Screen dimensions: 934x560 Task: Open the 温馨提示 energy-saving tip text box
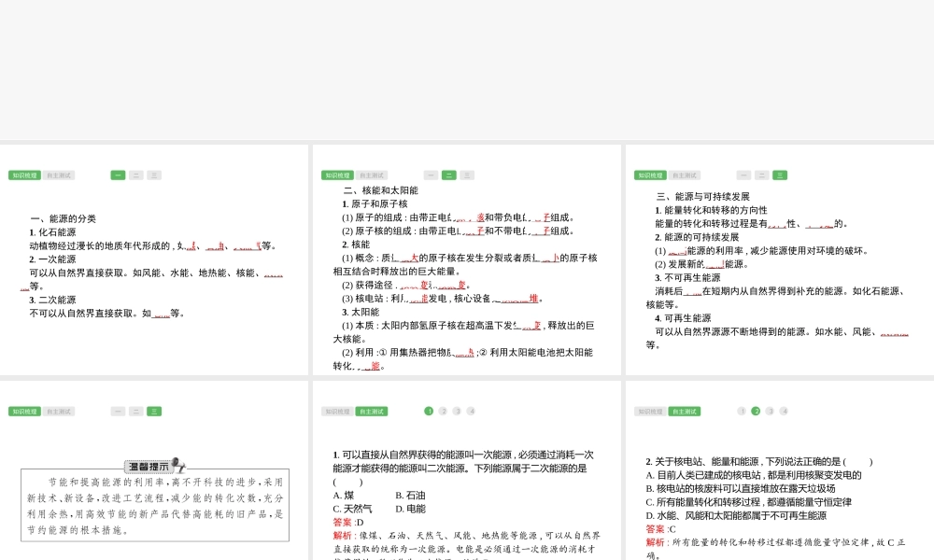[x=155, y=505]
